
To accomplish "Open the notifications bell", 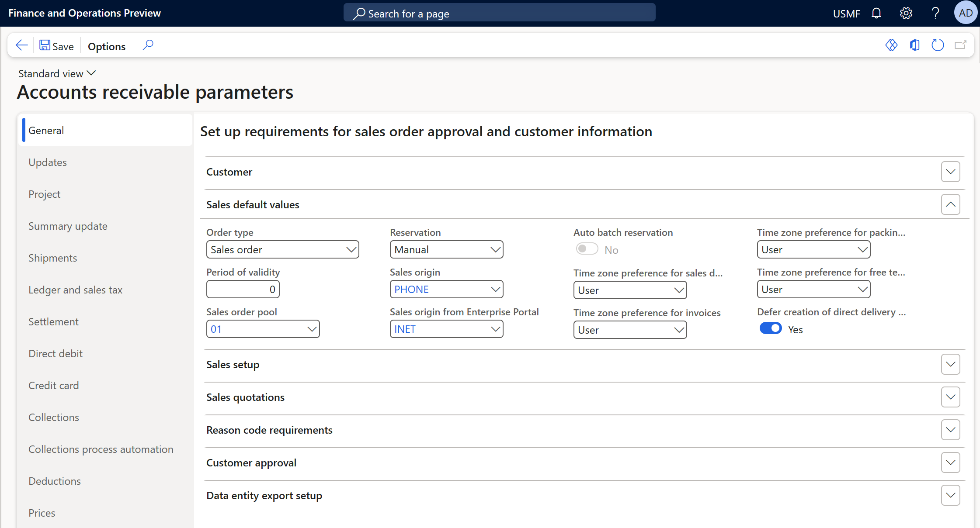I will click(876, 14).
